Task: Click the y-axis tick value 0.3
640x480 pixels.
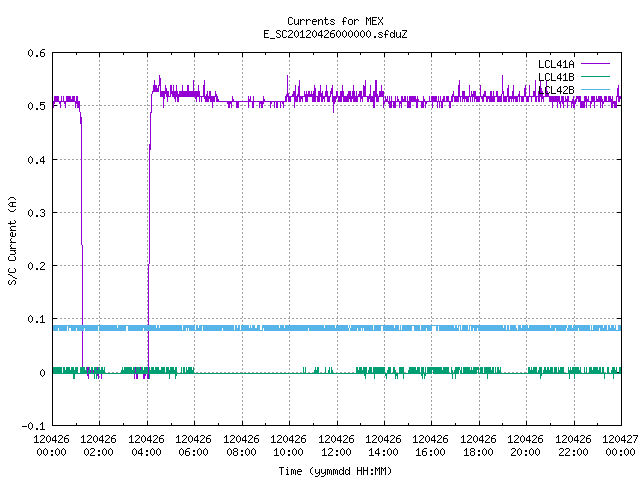Action: [36, 213]
